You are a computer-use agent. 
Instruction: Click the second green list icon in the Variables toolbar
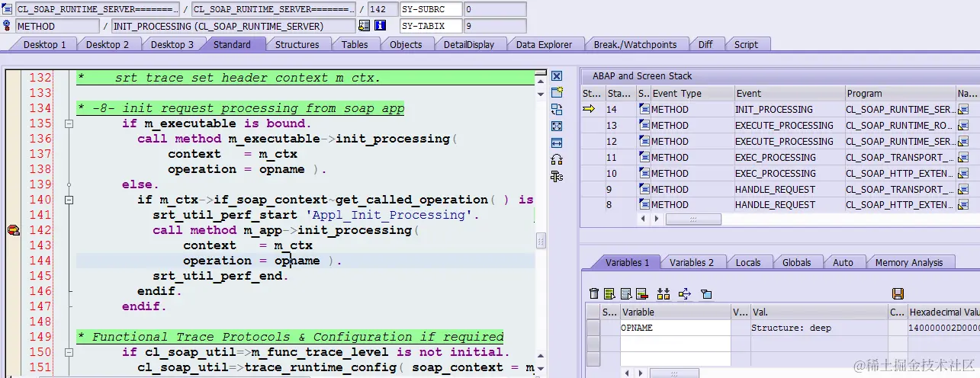(x=609, y=294)
